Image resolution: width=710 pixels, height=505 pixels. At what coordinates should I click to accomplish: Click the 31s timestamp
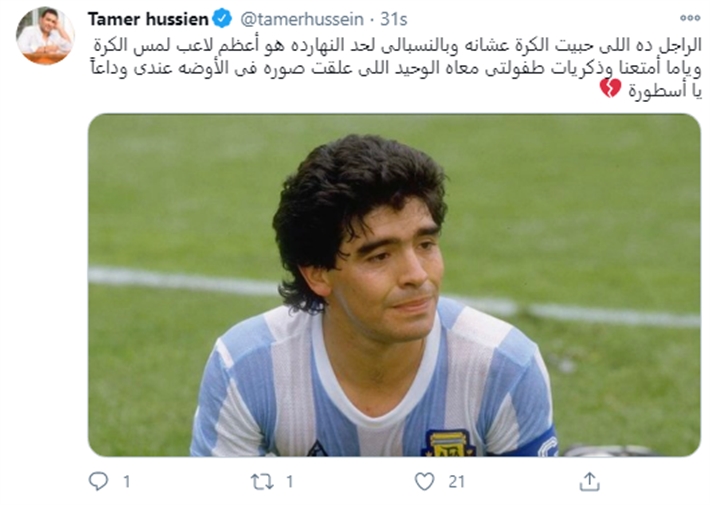393,19
